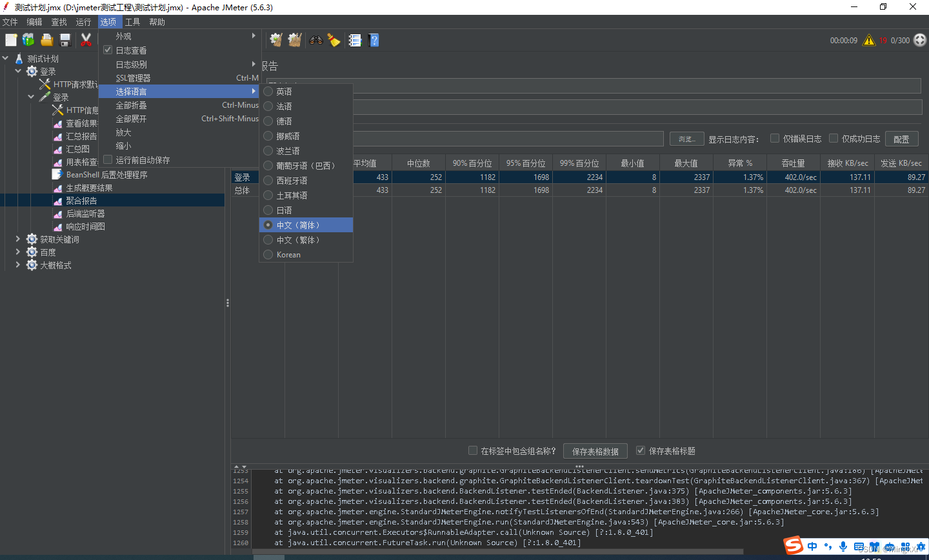Expand the 大概格式 tree node arrow

point(18,265)
